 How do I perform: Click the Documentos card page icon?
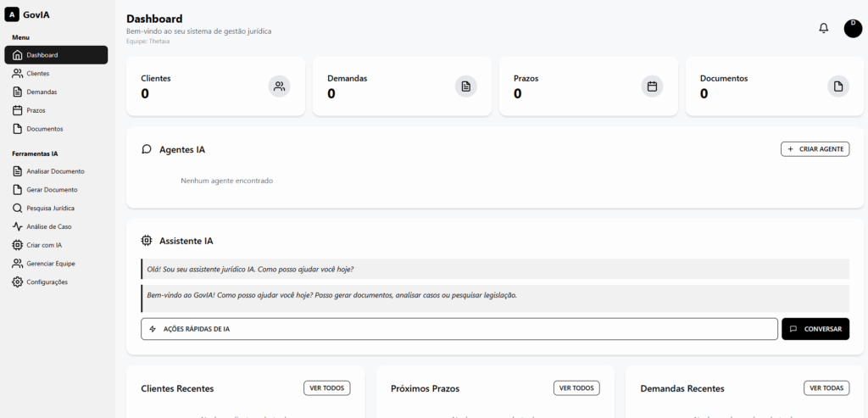[x=837, y=86]
